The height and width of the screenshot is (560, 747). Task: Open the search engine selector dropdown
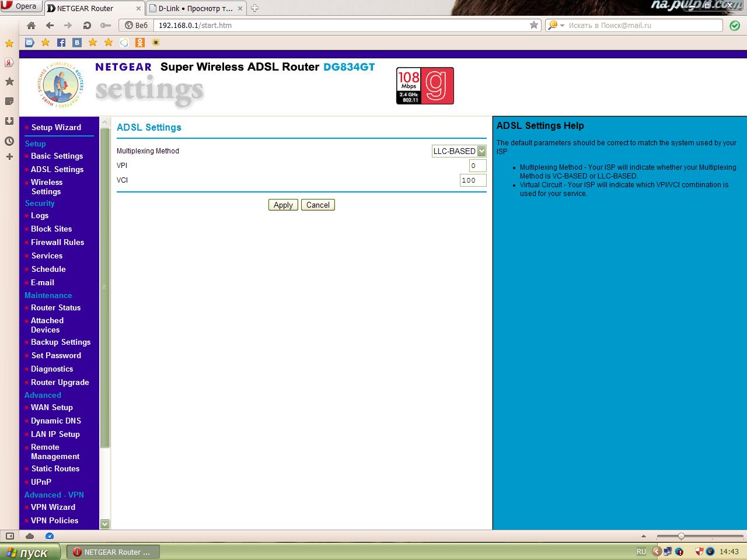tap(556, 25)
